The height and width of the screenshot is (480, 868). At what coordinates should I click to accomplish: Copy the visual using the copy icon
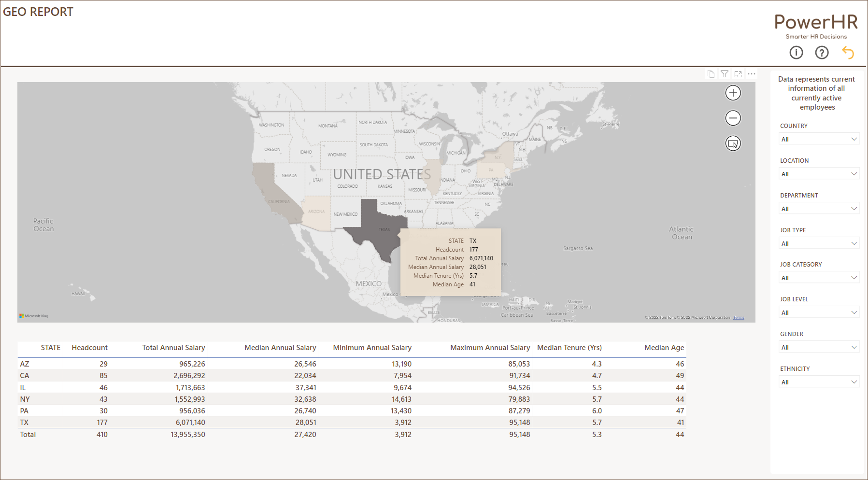(x=711, y=74)
